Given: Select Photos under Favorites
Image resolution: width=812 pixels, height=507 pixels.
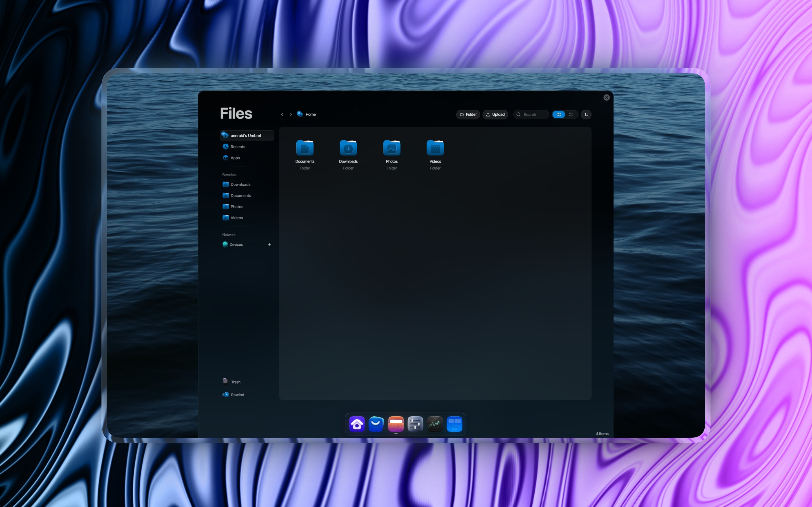Looking at the screenshot, I should point(237,206).
